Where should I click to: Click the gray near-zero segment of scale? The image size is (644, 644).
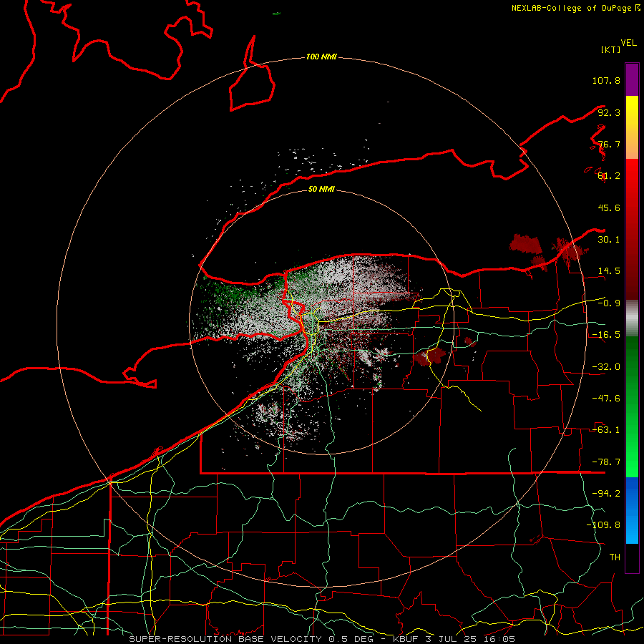632,318
